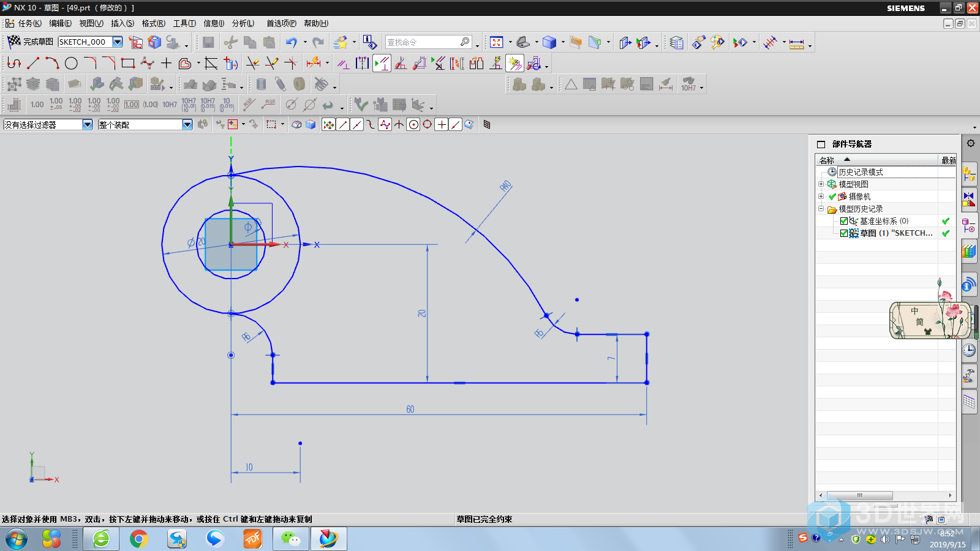Screen dimensions: 980x551
Task: Click the Measure Distance ruler icon
Action: [796, 43]
